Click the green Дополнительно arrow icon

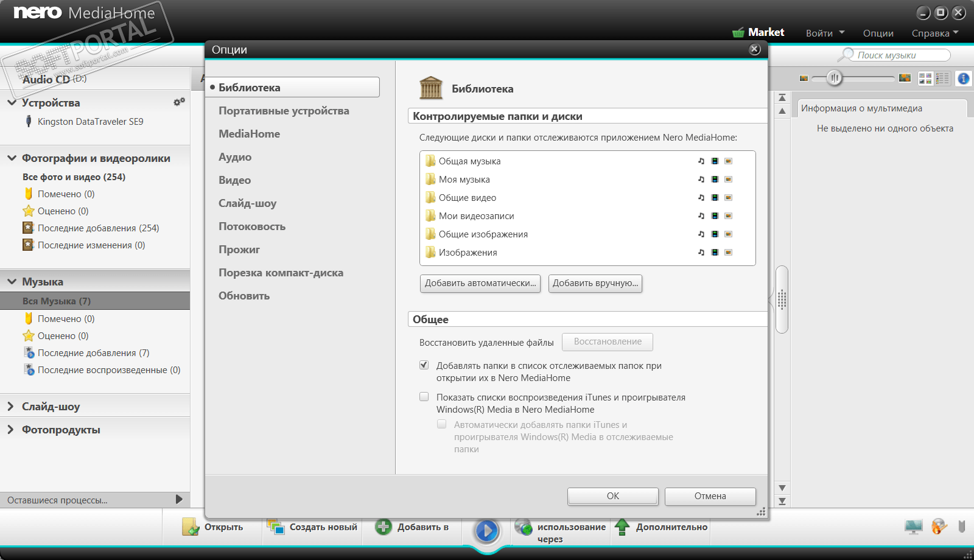pyautogui.click(x=622, y=527)
